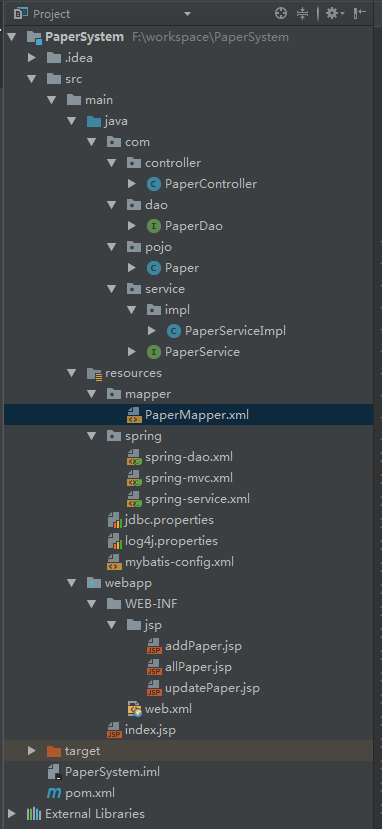382x829 pixels.
Task: Click the jdbc.properties file icon
Action: [115, 520]
